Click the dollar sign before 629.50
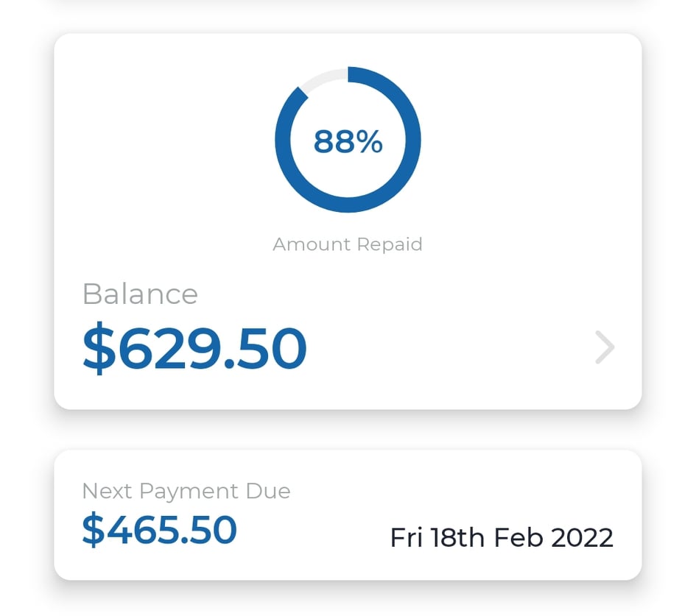Image resolution: width=696 pixels, height=616 pixels. (x=99, y=347)
